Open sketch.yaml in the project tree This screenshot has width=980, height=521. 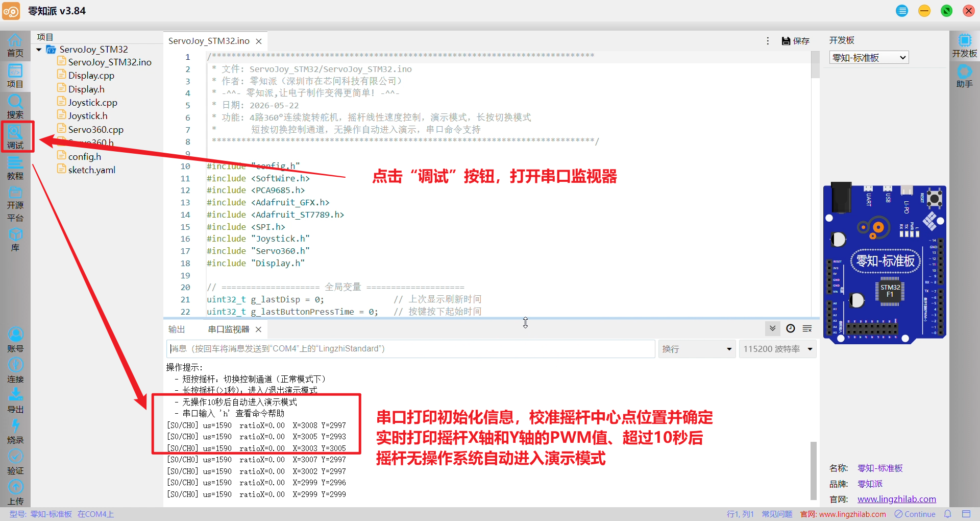[92, 170]
